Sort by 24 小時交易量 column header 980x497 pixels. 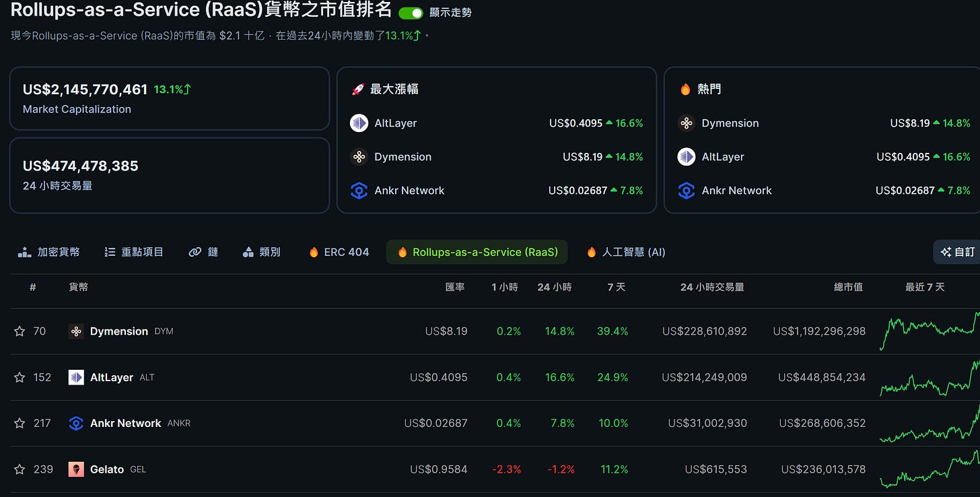[x=711, y=287]
